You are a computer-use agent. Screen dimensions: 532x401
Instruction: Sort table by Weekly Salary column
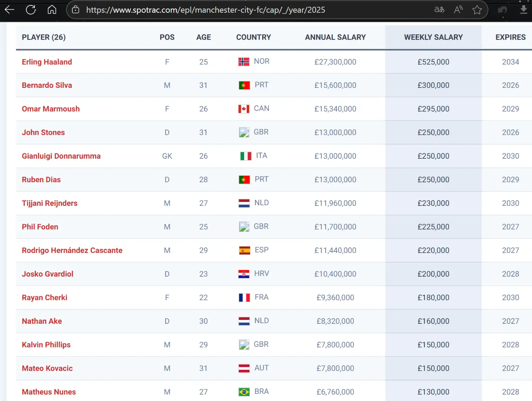click(433, 37)
